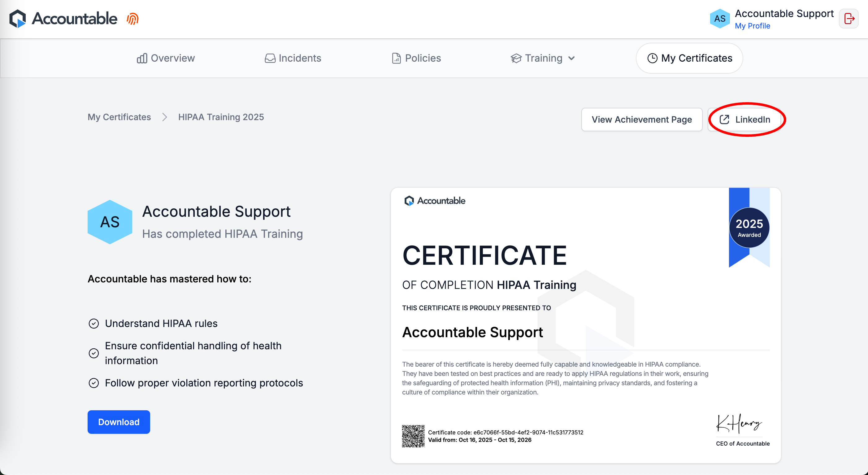Image resolution: width=868 pixels, height=475 pixels.
Task: Download the HIPAA certificate
Action: click(119, 422)
